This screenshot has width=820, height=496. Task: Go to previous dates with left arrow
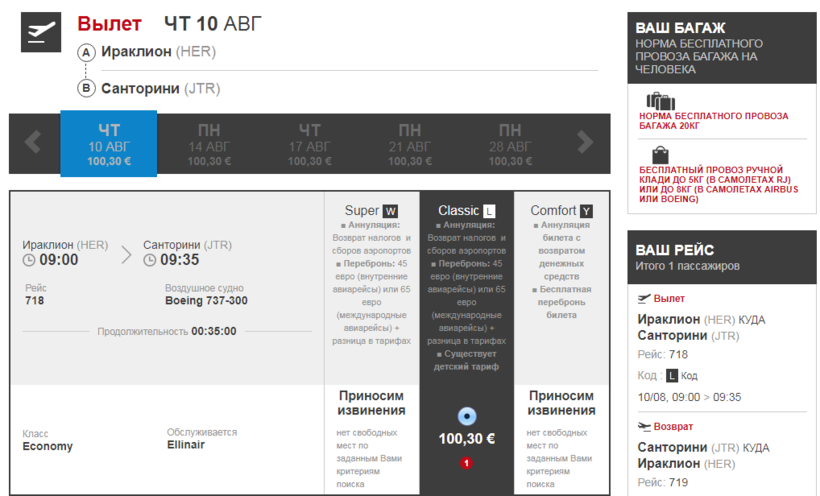pyautogui.click(x=33, y=142)
